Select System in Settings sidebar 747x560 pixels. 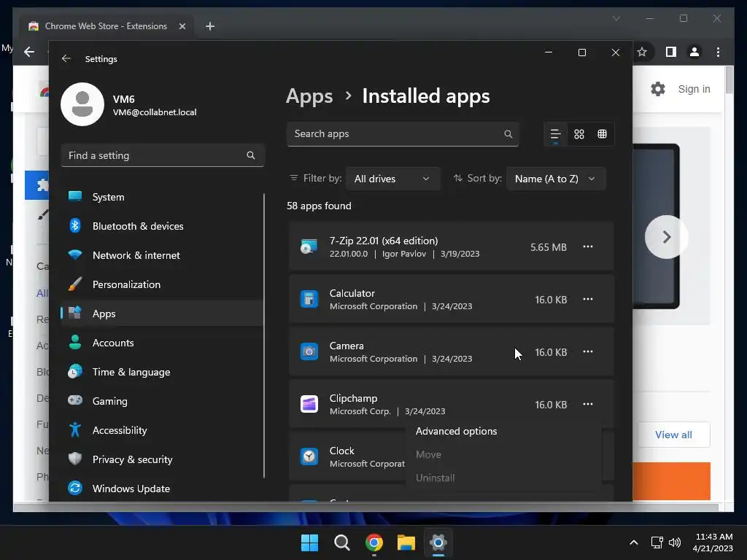[162, 197]
